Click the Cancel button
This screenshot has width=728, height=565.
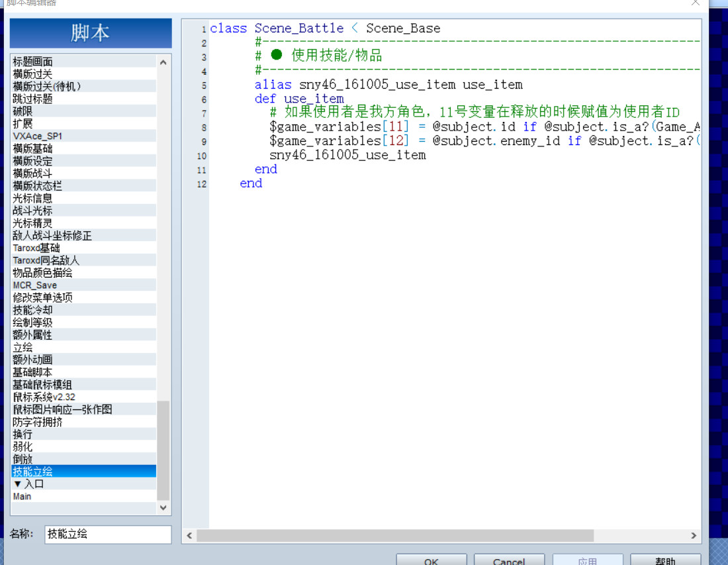point(509,560)
